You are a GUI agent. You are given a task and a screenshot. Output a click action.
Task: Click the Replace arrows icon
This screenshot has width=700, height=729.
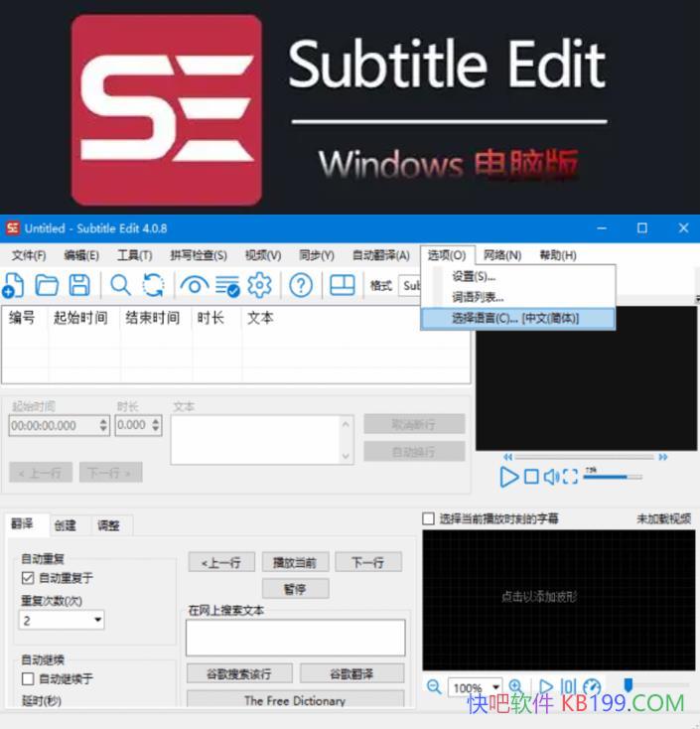(153, 286)
